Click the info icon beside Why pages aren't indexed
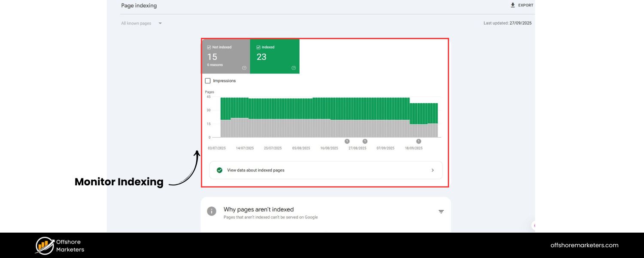644x258 pixels. tap(211, 211)
